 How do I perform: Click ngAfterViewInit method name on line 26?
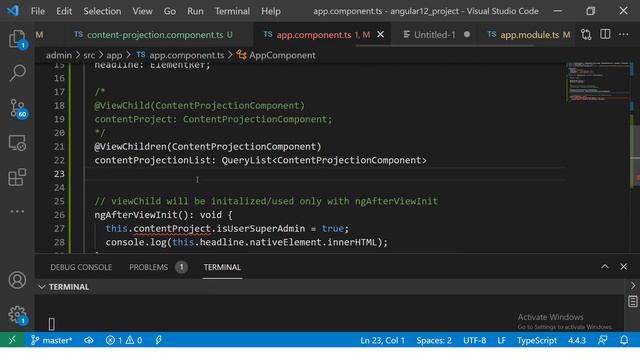(x=136, y=215)
